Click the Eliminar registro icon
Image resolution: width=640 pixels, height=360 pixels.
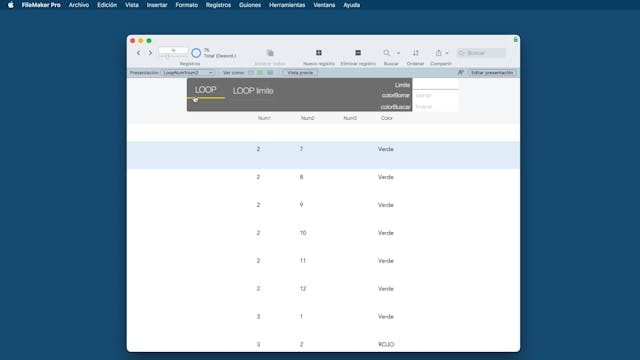tap(358, 53)
